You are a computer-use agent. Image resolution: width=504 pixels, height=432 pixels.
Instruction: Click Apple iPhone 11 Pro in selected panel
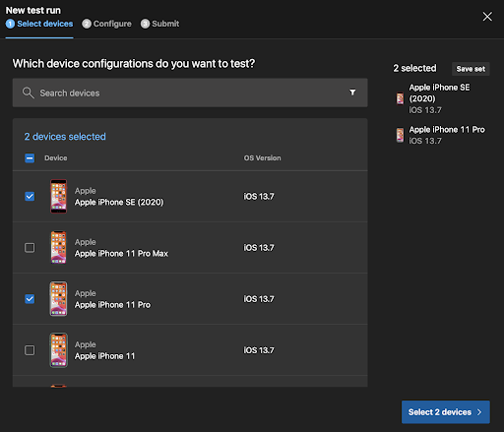(x=447, y=130)
